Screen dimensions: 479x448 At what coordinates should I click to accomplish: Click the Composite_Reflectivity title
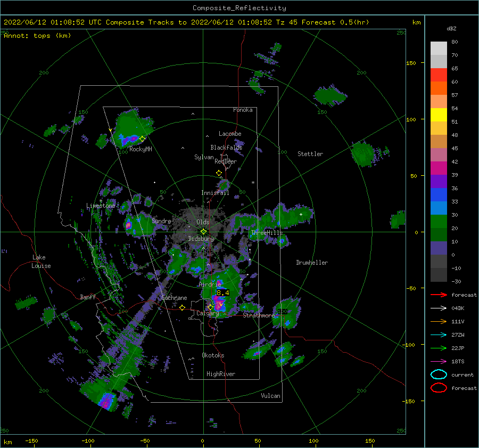[240, 8]
